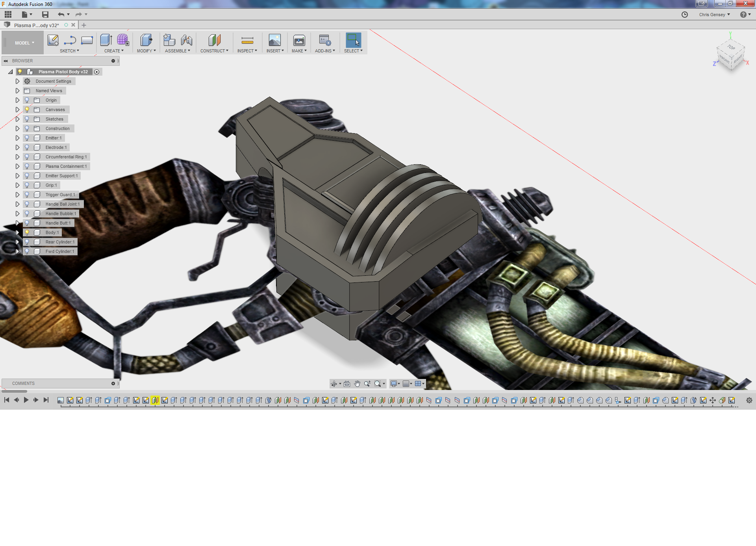Click the Save icon in the top bar
This screenshot has height=546, width=756.
pyautogui.click(x=45, y=15)
